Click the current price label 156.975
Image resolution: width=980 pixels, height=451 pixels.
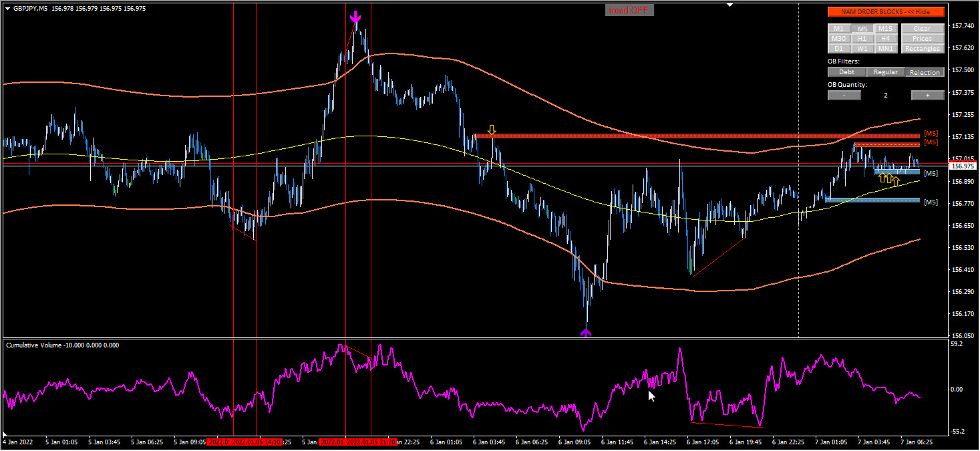(x=963, y=166)
